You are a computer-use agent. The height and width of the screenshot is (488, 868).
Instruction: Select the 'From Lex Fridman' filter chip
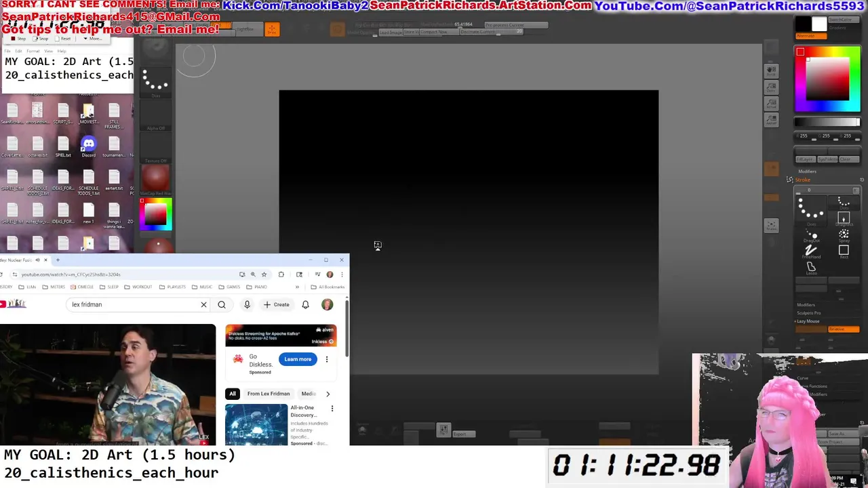tap(269, 394)
